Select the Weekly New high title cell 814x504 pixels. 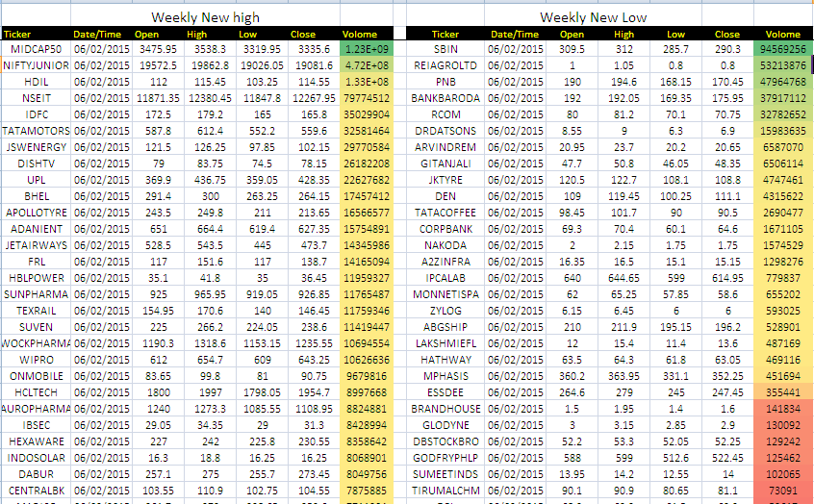point(205,17)
